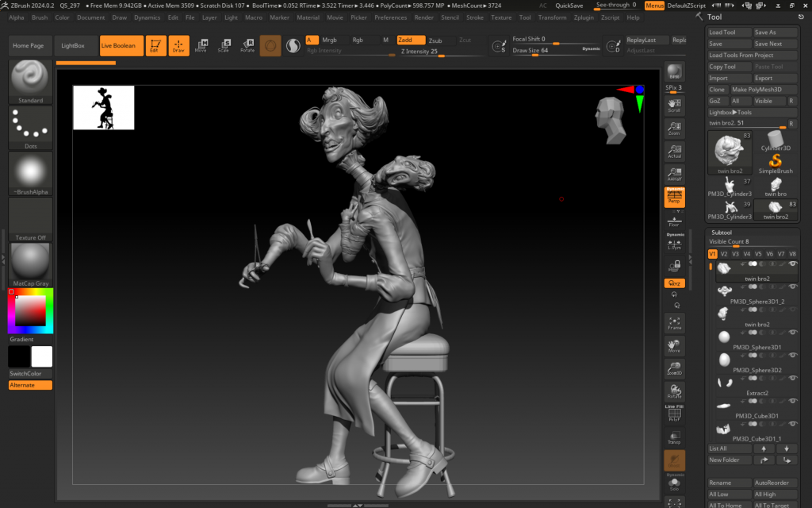The image size is (812, 508).
Task: Move subtool up with the up arrow
Action: pos(764,448)
